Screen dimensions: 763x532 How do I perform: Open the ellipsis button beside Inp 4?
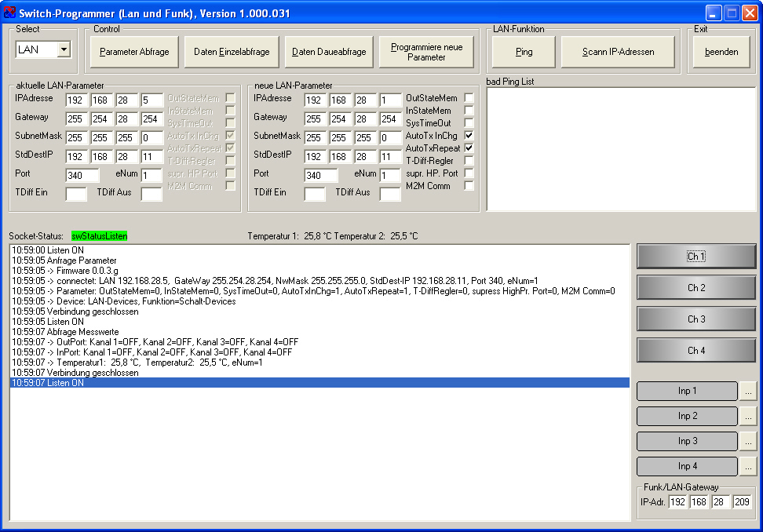click(x=748, y=466)
